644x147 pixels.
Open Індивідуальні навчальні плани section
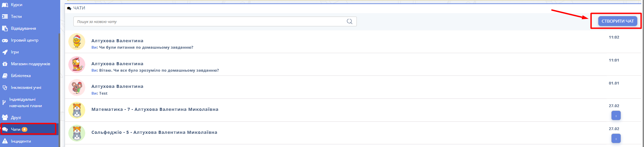pos(25,102)
